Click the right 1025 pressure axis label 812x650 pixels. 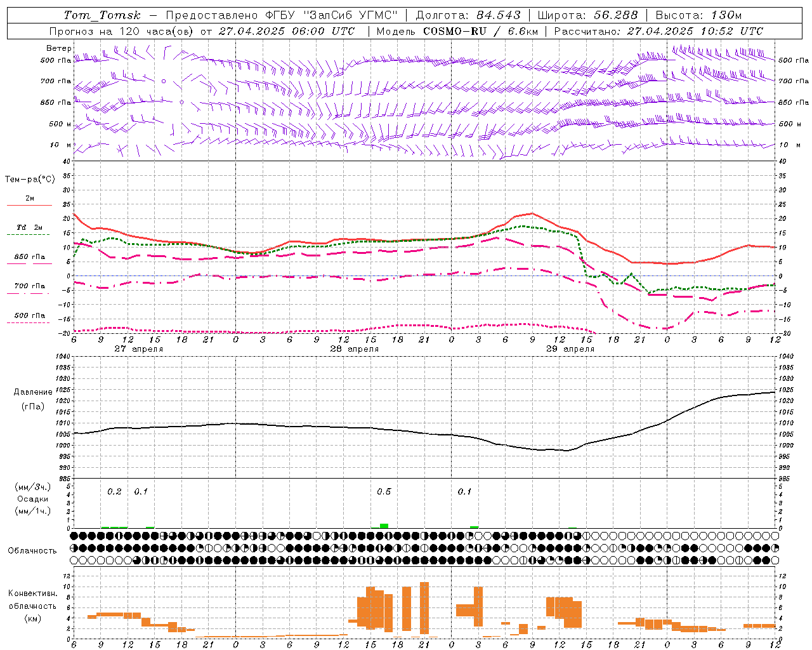(x=786, y=390)
